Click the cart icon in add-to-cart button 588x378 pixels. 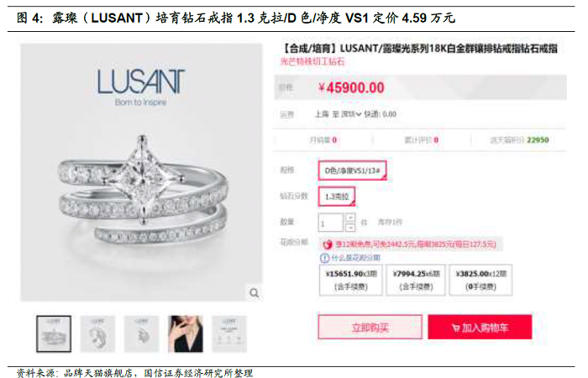pyautogui.click(x=455, y=328)
